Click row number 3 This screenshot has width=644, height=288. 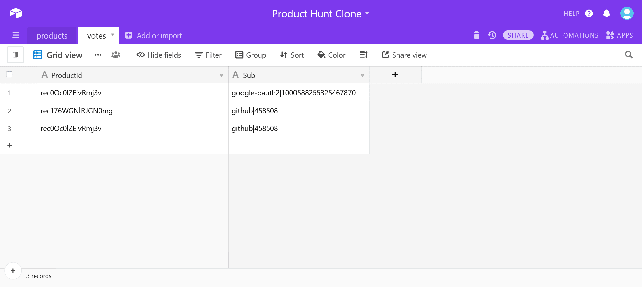(x=10, y=129)
